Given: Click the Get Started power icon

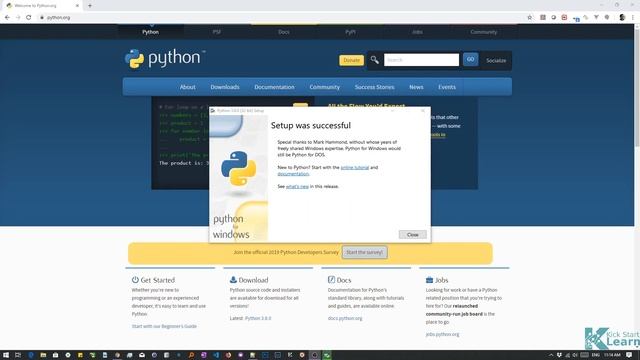Looking at the screenshot, I should click(135, 280).
